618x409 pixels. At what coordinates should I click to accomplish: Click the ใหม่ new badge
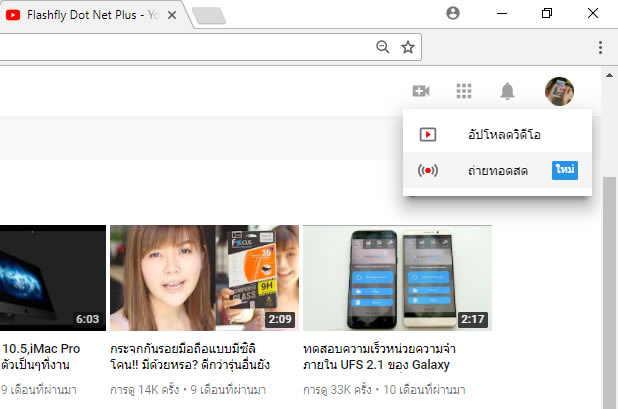point(564,170)
